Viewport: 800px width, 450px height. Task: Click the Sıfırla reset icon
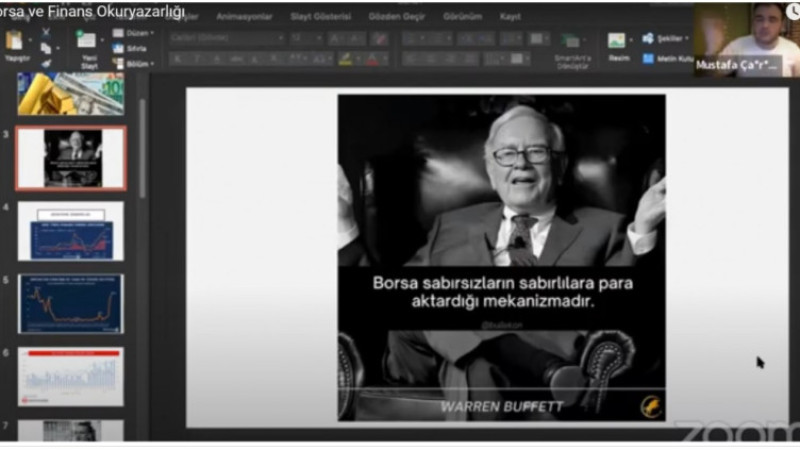(x=118, y=48)
